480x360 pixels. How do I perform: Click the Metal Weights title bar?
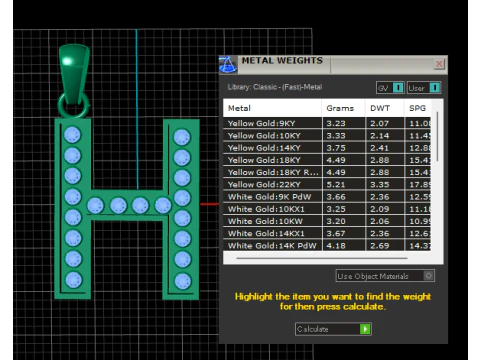coord(333,64)
